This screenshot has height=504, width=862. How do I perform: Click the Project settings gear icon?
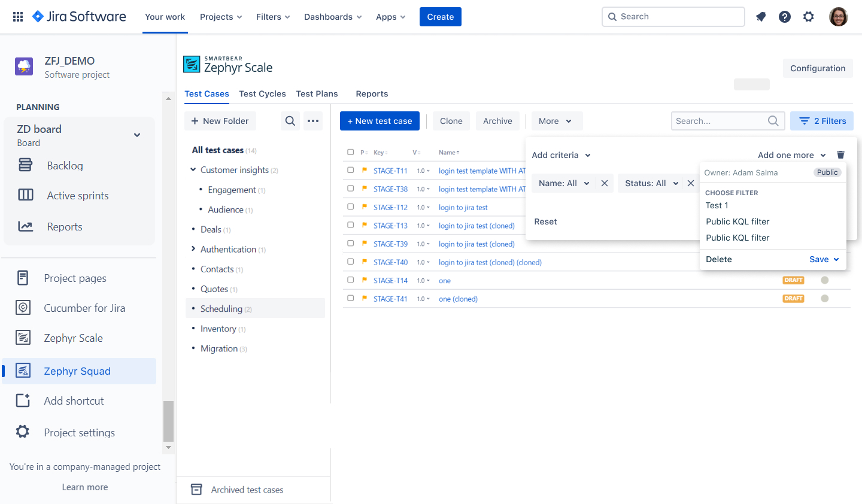click(23, 432)
